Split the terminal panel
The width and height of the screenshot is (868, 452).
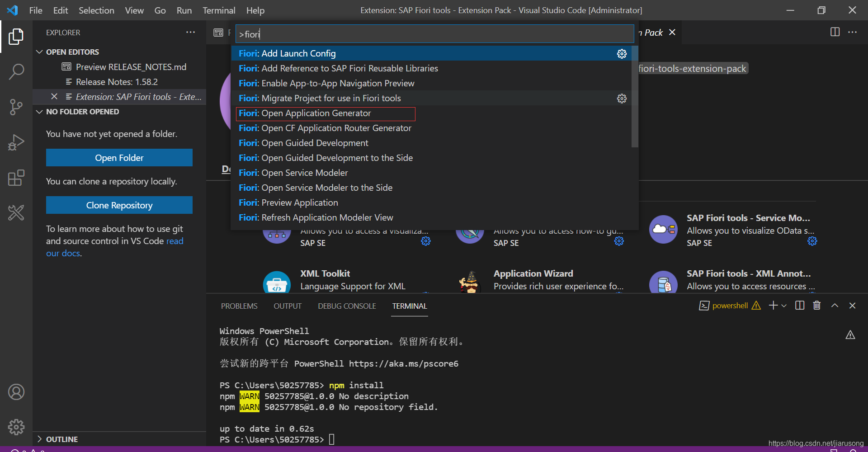[x=800, y=306]
